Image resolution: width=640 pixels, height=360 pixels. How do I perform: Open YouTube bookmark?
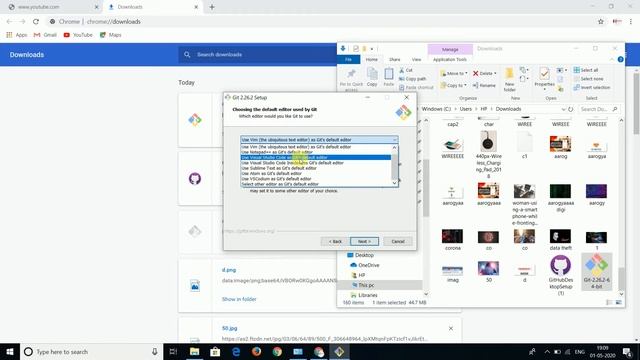tap(78, 35)
